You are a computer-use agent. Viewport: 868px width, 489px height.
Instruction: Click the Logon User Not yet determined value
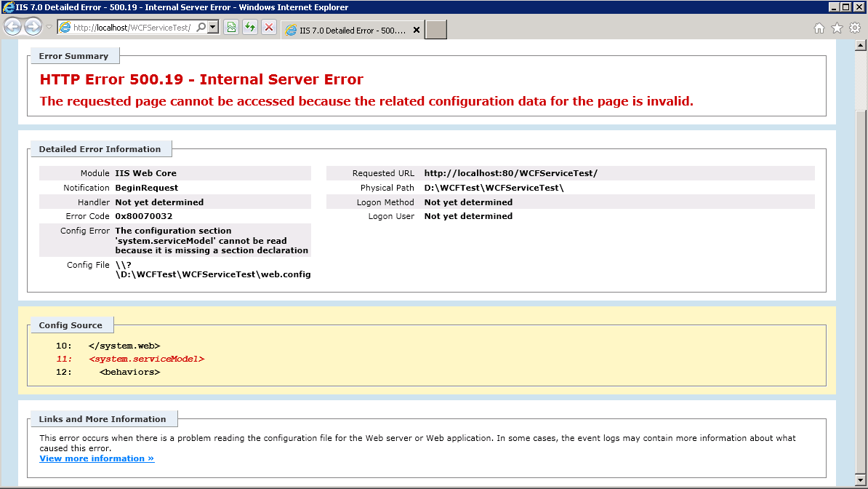pyautogui.click(x=468, y=216)
